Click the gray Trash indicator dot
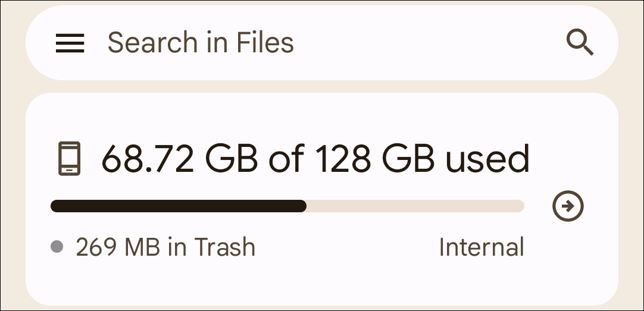This screenshot has height=311, width=644. [57, 247]
